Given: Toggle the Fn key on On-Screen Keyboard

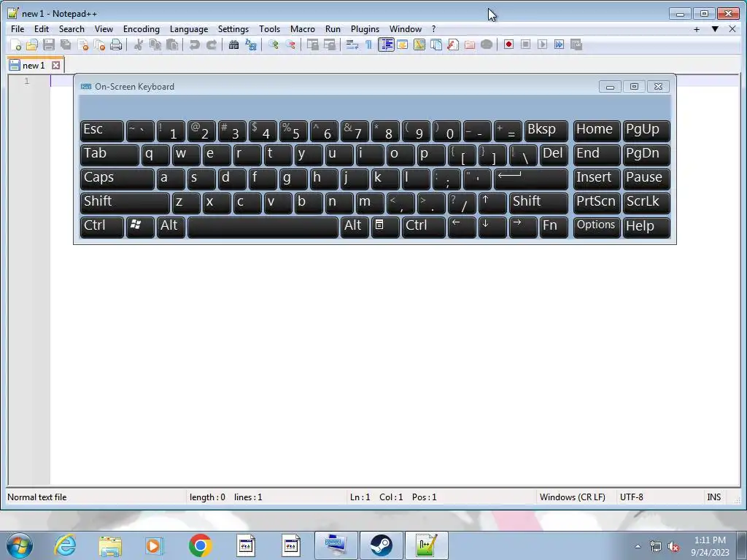Looking at the screenshot, I should point(553,227).
